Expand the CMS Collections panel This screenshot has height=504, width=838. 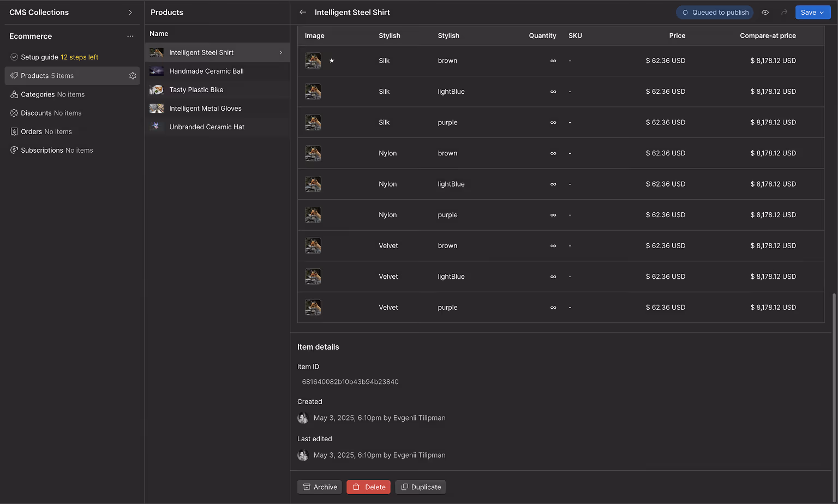point(130,12)
